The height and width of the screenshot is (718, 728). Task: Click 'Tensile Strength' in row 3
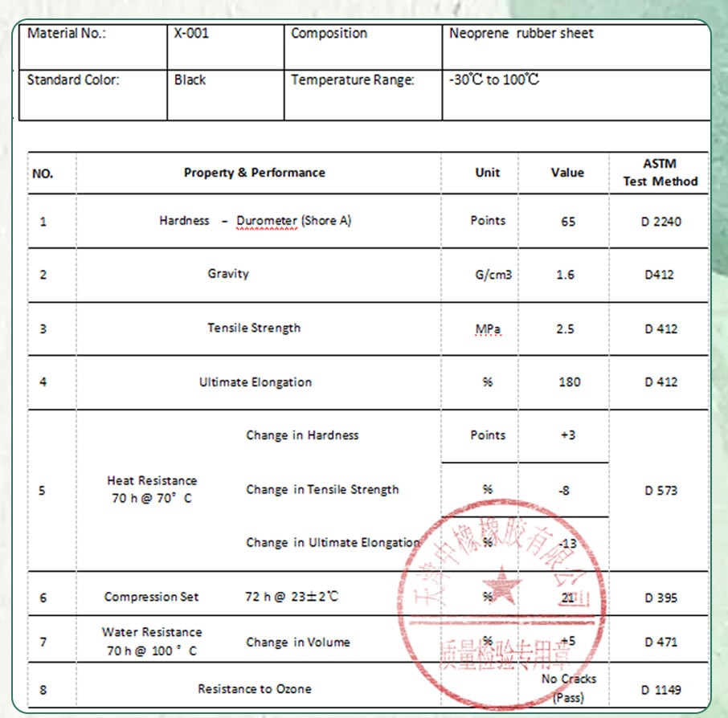254,328
